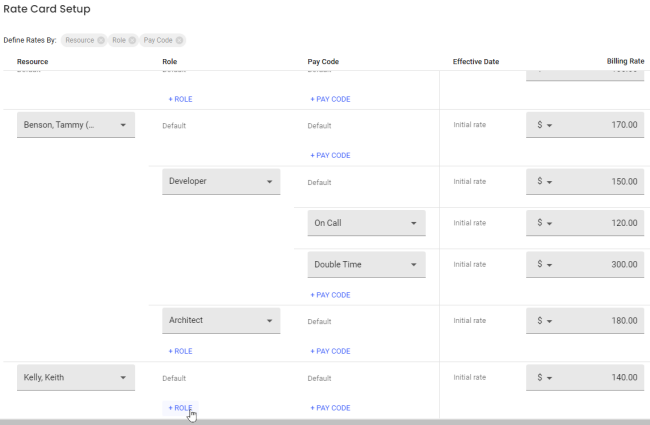Click the topmost + PAY CODE link
This screenshot has height=425, width=650.
[330, 99]
